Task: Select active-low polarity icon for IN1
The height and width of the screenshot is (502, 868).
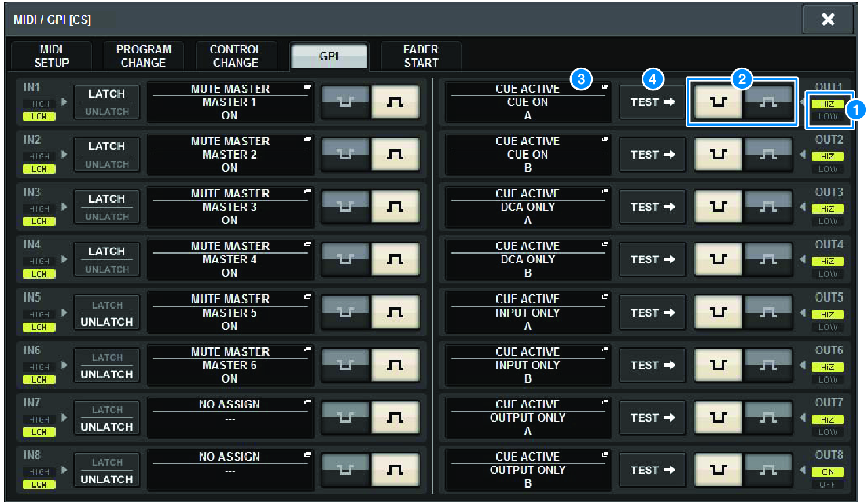Action: [345, 102]
